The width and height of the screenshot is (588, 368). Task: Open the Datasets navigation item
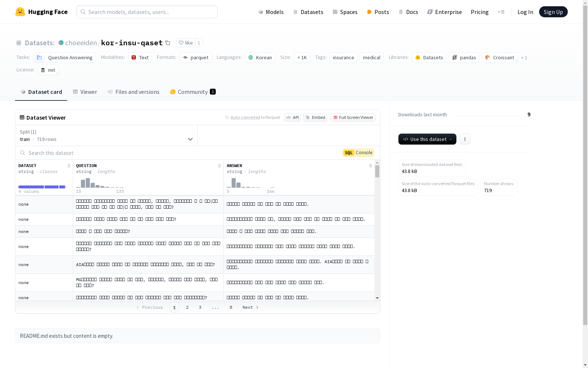coord(308,12)
